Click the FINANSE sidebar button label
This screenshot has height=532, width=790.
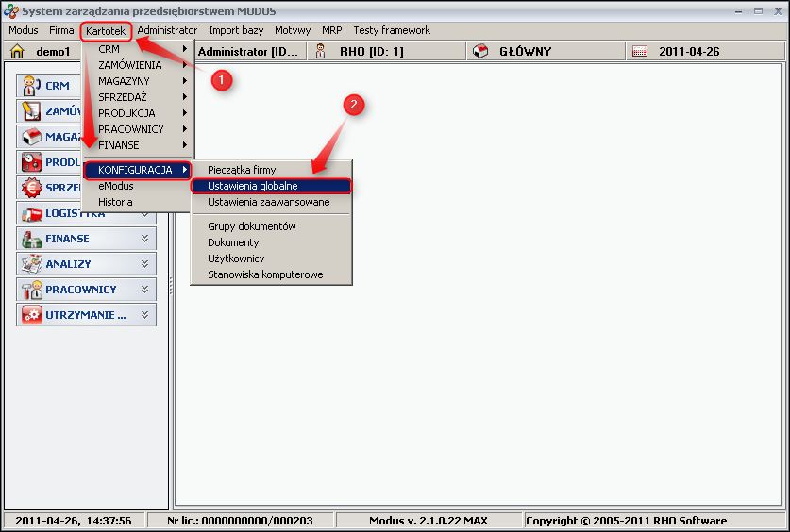point(67,239)
